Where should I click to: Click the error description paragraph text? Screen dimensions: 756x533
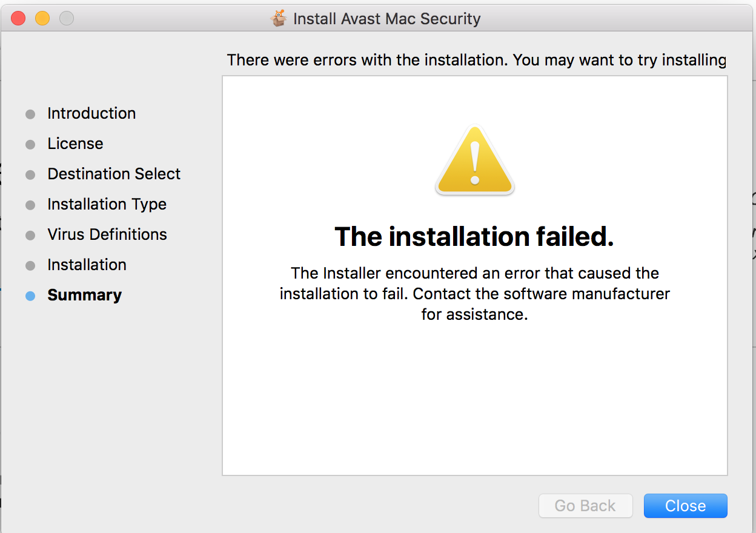click(475, 294)
